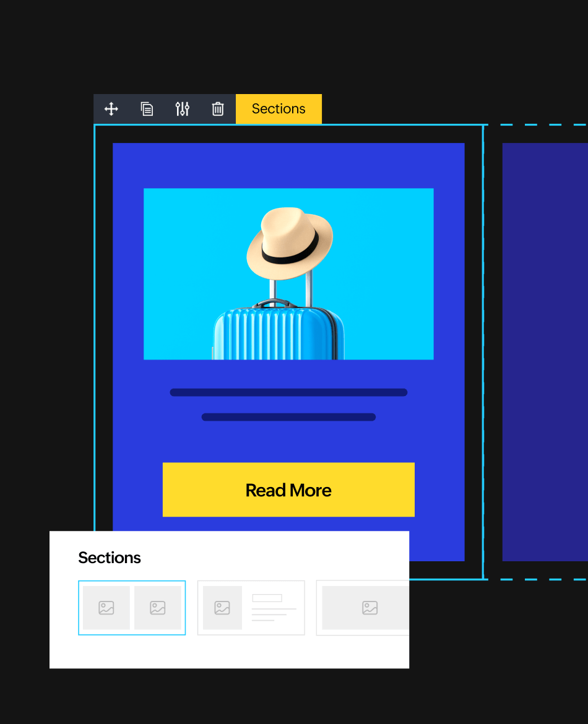Click the image icon in the two-column layout's left box

[106, 608]
